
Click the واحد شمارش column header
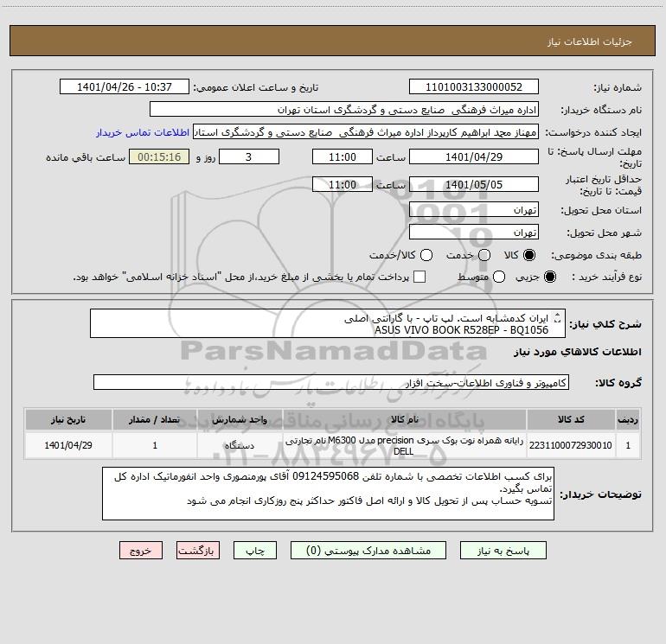pos(240,419)
